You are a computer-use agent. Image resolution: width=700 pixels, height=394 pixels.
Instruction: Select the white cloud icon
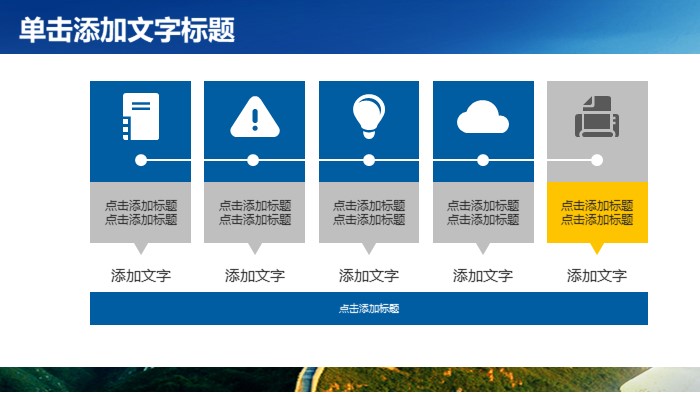click(483, 117)
